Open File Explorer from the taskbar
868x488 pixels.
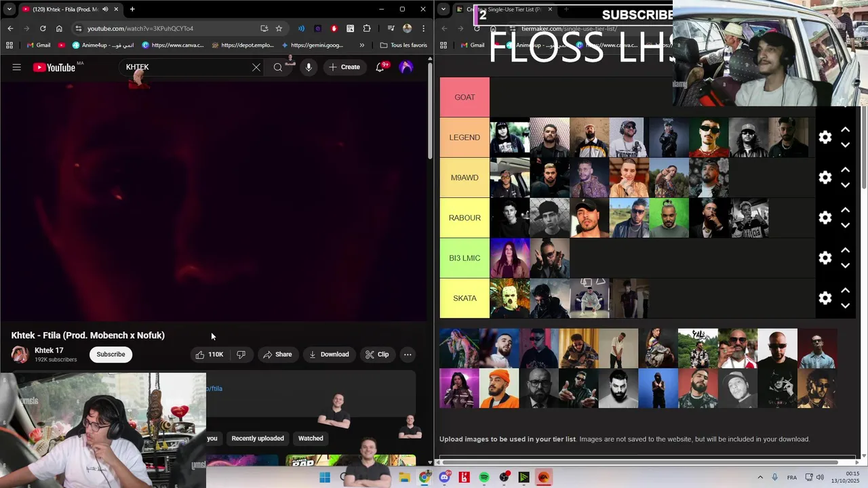[405, 477]
